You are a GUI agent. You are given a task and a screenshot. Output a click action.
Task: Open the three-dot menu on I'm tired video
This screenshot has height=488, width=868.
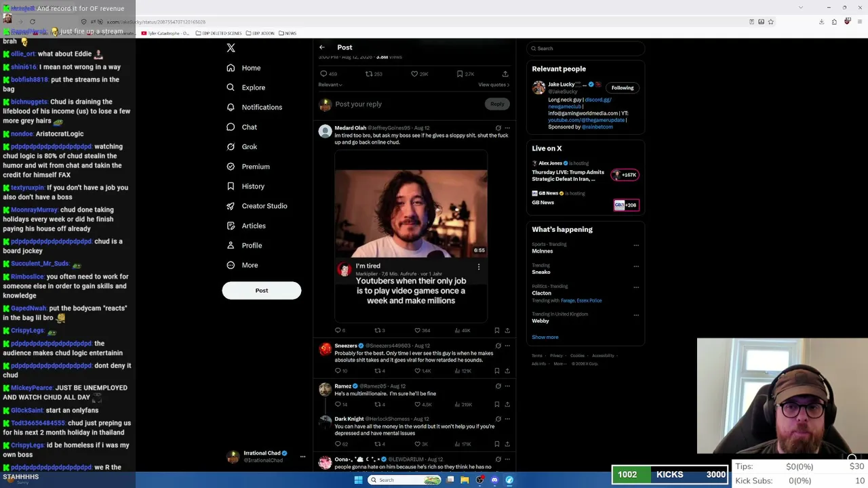pos(479,267)
